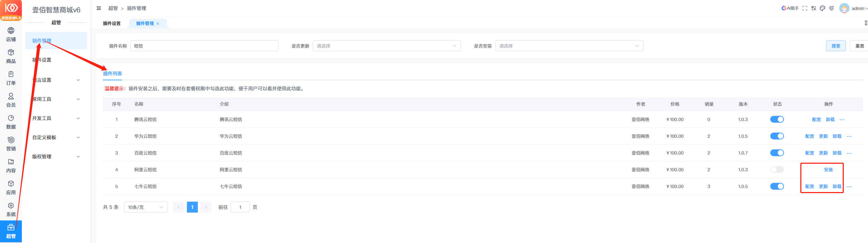
Task: Click 安装 for 阿里云短信
Action: 828,170
